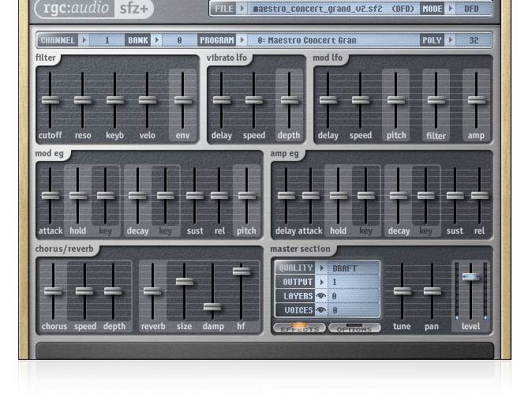This screenshot has height=401, width=532.
Task: Click the vibrato lfo delay slider handle
Action: [222, 100]
